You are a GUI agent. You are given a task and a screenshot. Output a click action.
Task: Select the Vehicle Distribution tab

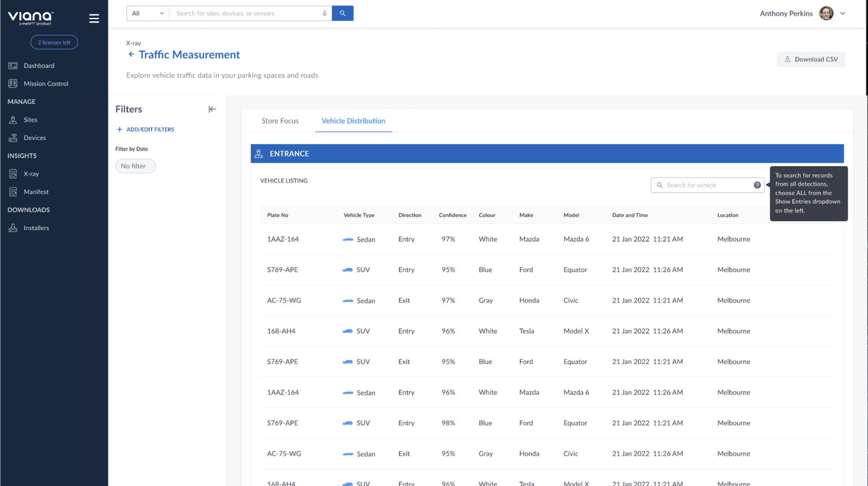353,121
